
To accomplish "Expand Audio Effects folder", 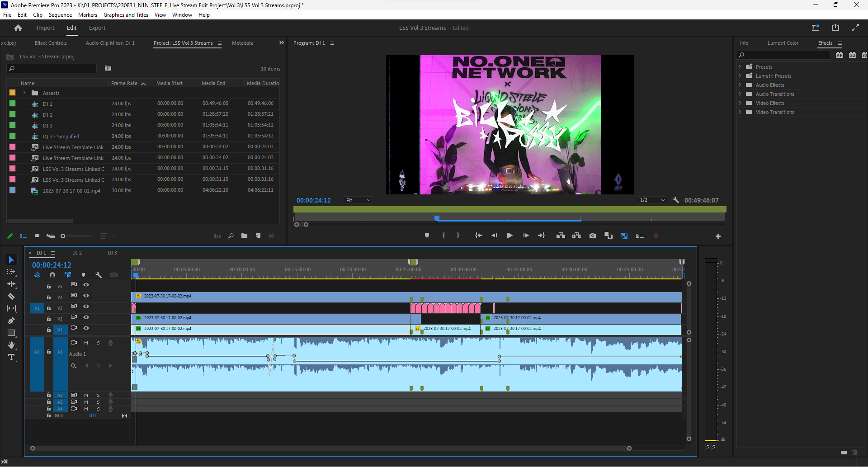I will 740,85.
